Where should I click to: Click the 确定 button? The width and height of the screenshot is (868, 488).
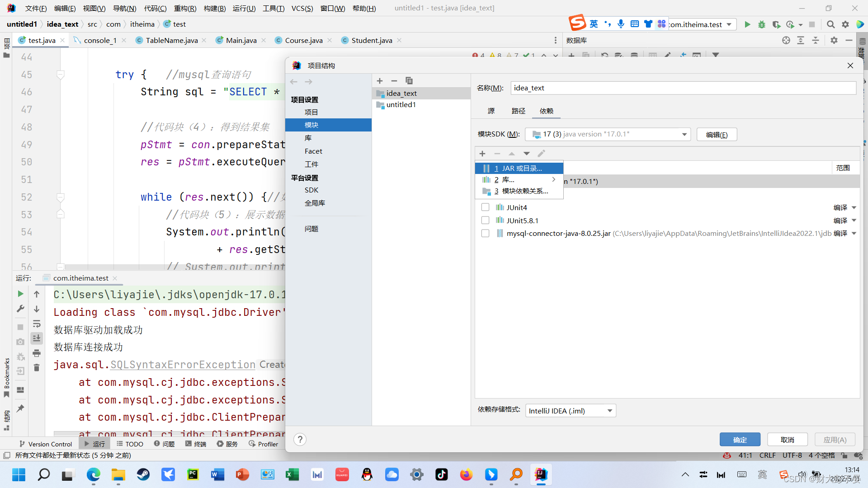tap(740, 440)
